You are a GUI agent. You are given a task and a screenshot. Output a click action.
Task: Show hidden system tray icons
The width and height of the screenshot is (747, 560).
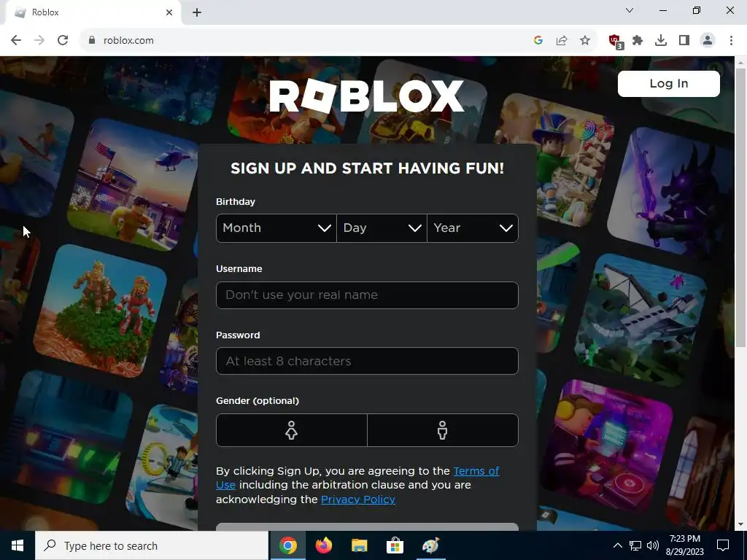(617, 545)
